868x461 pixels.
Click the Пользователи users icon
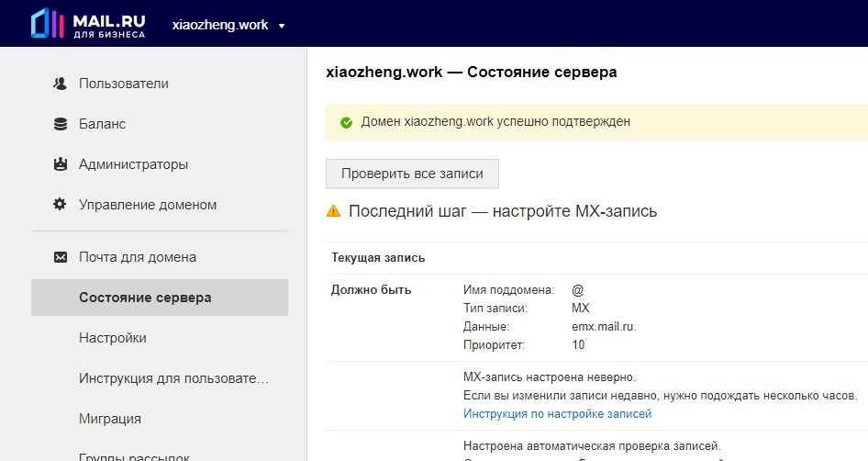[x=60, y=84]
